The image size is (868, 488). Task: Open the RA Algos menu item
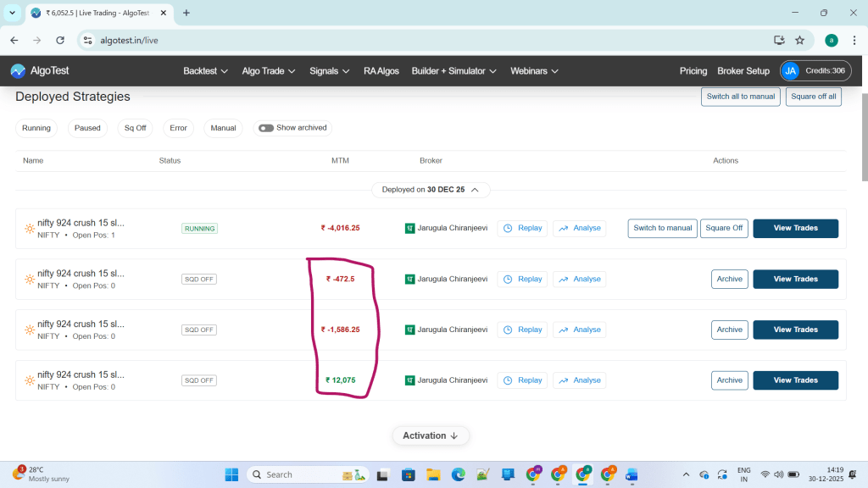[x=381, y=71]
